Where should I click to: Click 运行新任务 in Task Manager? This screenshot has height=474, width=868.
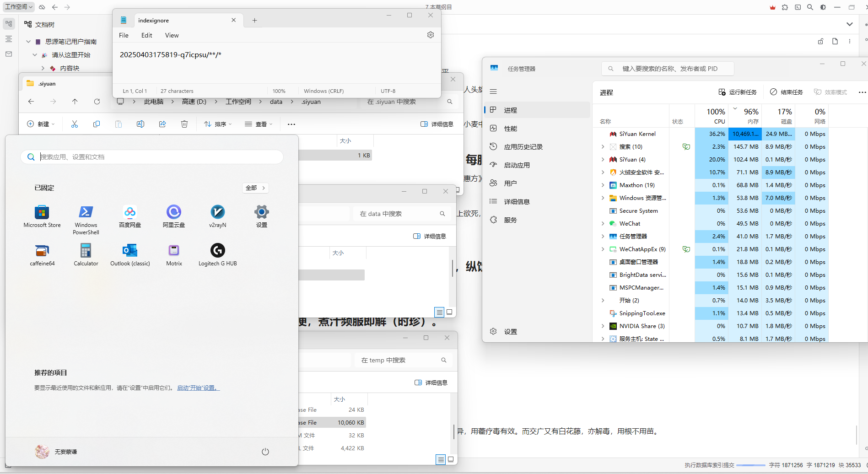tap(738, 92)
